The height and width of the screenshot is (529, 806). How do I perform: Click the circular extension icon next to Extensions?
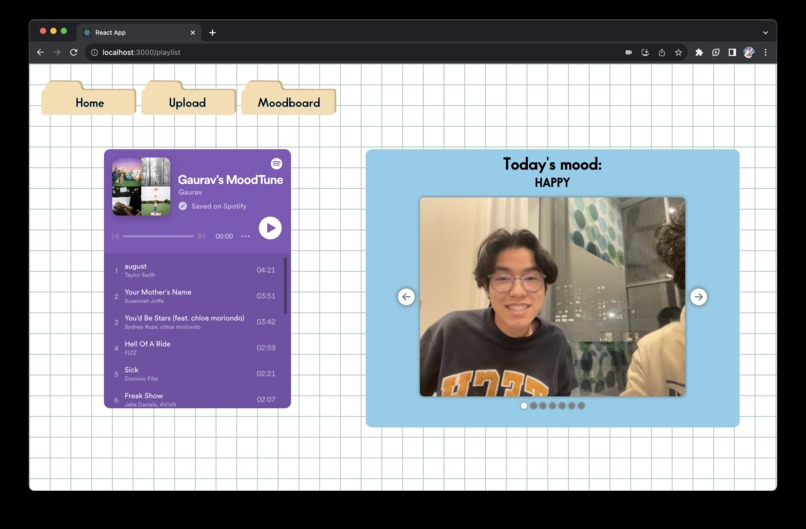(716, 52)
